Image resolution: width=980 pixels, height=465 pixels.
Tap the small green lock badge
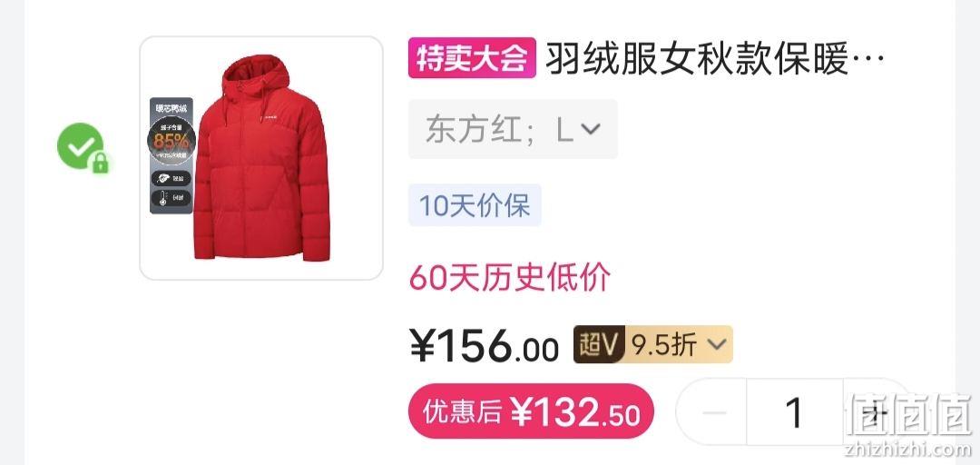pyautogui.click(x=100, y=163)
